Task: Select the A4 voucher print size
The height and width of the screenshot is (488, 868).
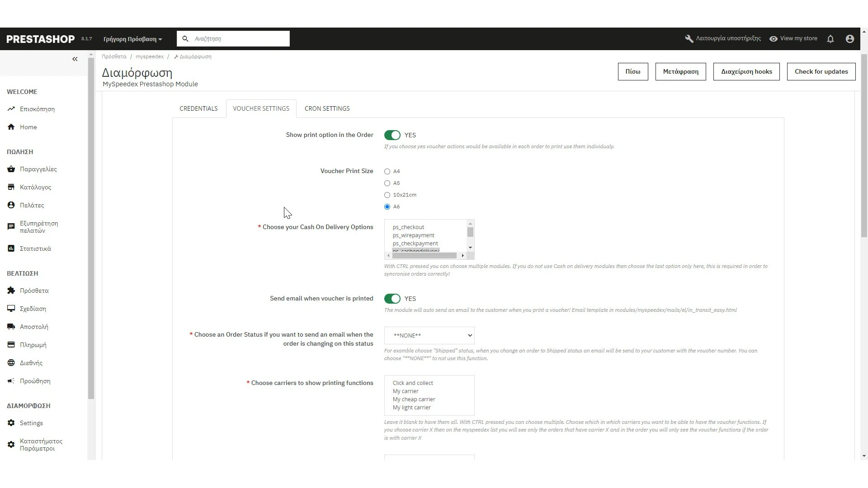Action: click(x=387, y=172)
